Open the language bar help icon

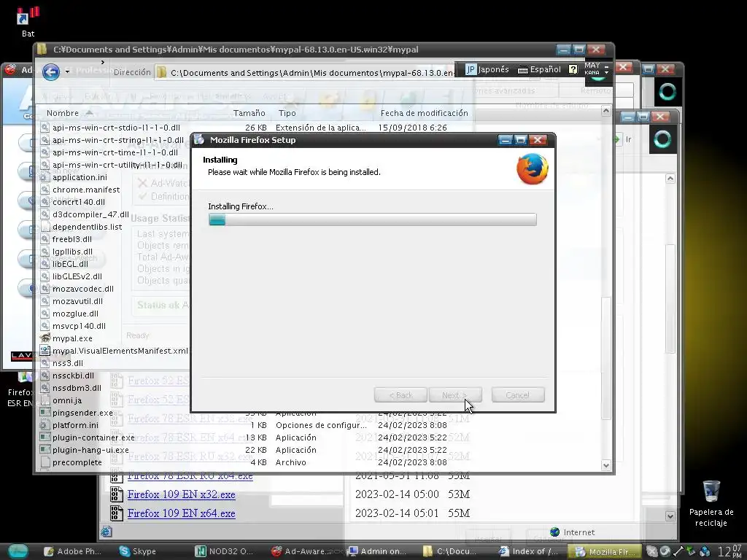(x=573, y=69)
